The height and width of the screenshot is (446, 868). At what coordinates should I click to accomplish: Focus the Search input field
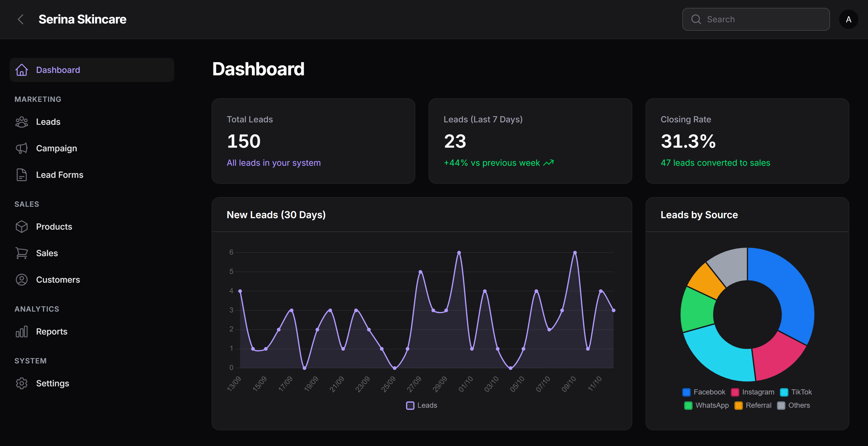click(x=756, y=19)
